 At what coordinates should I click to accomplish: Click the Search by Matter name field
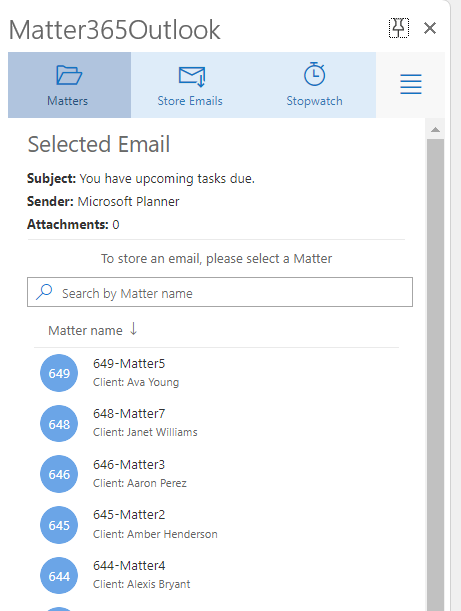pos(220,292)
